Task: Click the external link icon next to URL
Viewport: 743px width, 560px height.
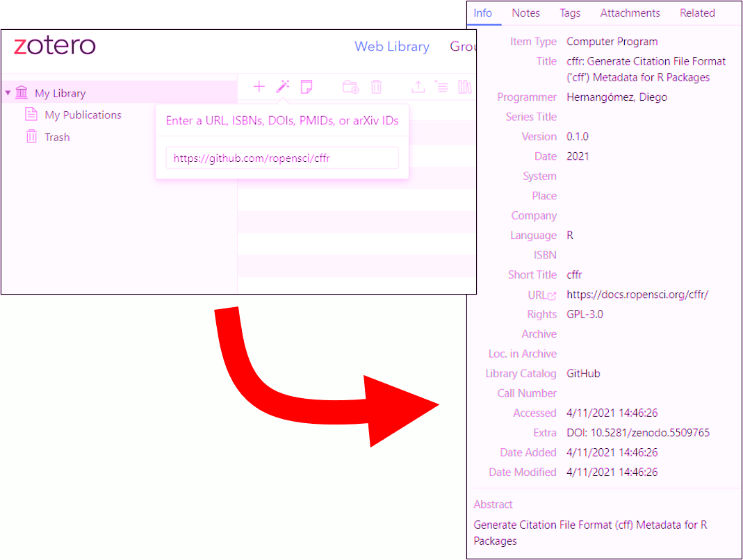Action: (x=552, y=294)
